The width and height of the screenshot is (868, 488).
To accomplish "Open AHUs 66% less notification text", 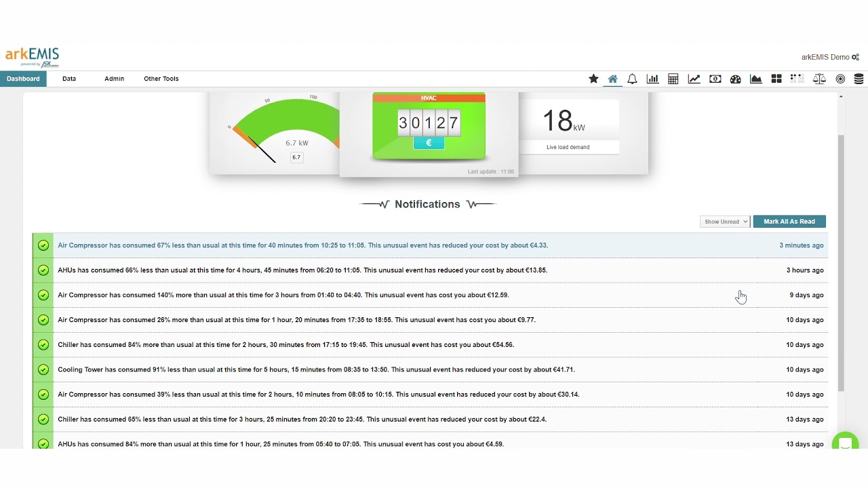I will coord(302,270).
